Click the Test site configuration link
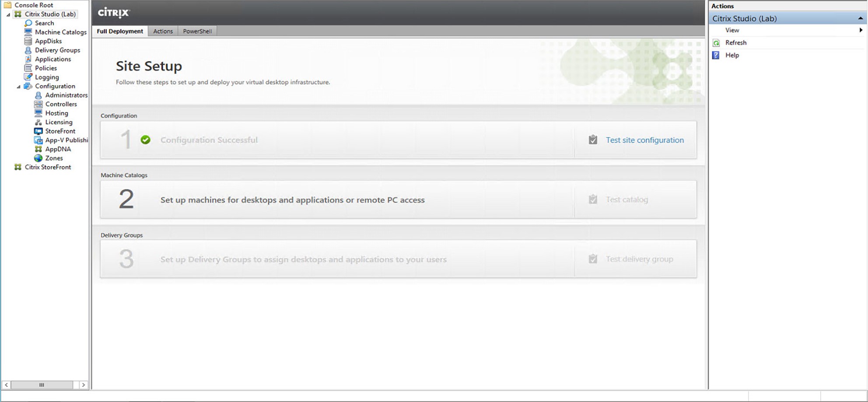The width and height of the screenshot is (868, 402). point(644,140)
